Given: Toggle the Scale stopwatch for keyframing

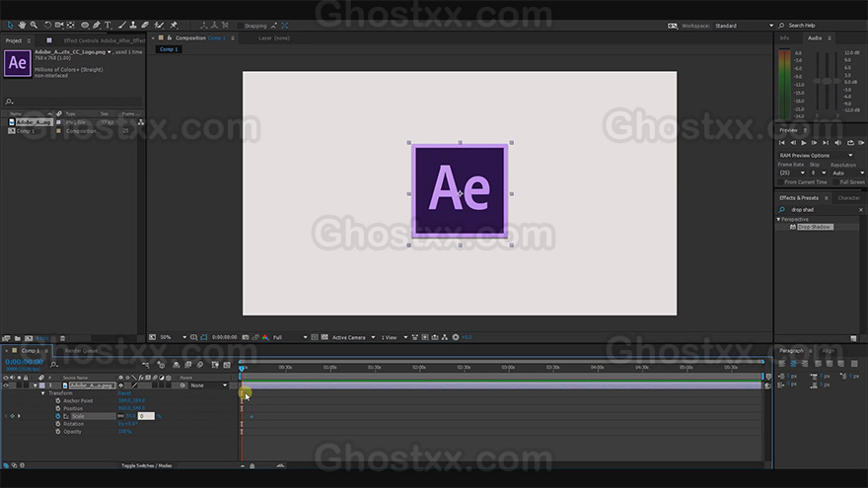Looking at the screenshot, I should click(57, 416).
